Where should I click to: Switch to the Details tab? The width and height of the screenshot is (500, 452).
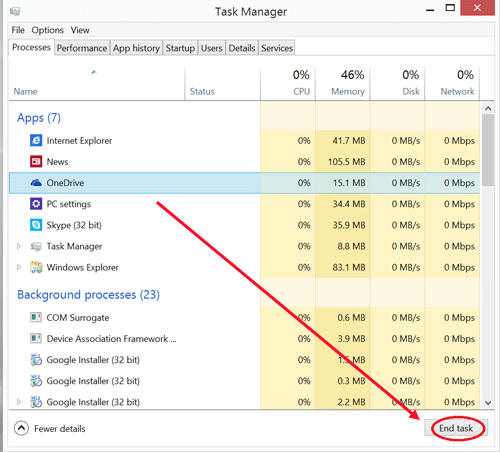pos(242,48)
